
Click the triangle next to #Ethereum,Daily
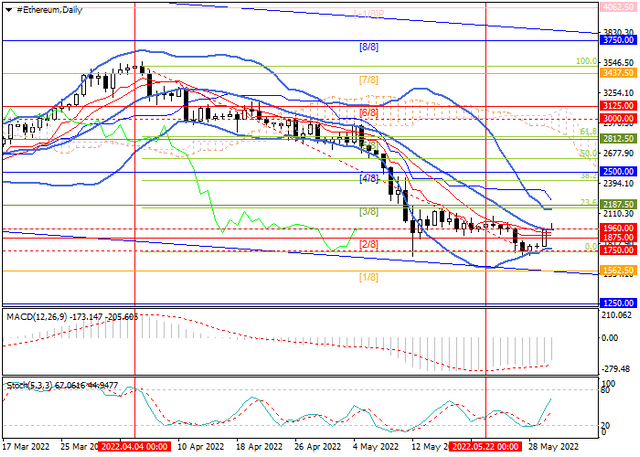pyautogui.click(x=9, y=10)
